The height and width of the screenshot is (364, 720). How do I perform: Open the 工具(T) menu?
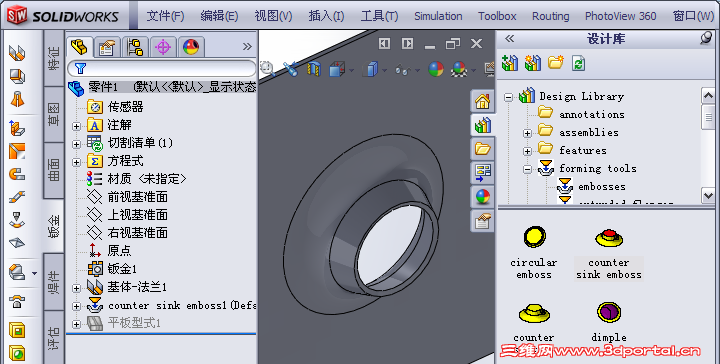[x=379, y=16]
